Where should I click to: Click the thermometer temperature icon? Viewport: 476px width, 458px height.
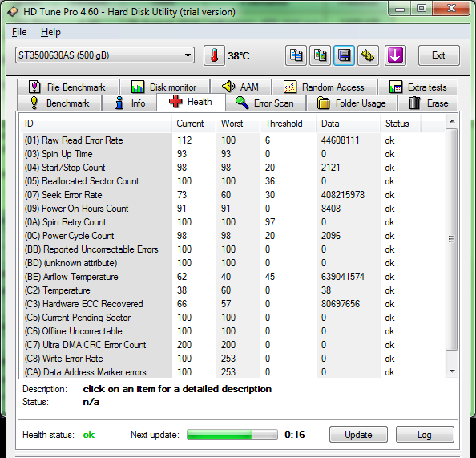[214, 55]
